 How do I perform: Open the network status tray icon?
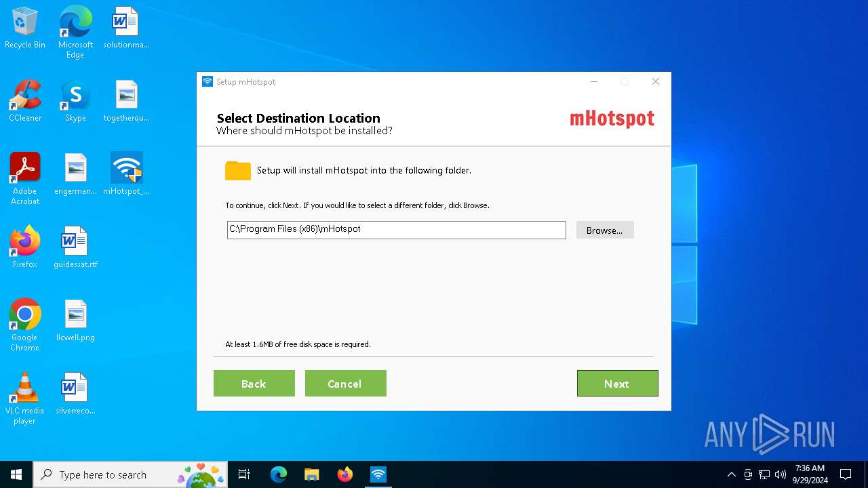(764, 474)
